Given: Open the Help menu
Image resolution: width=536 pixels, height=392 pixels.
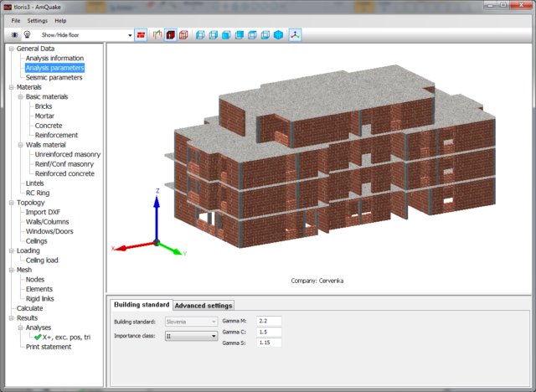Looking at the screenshot, I should coord(60,20).
